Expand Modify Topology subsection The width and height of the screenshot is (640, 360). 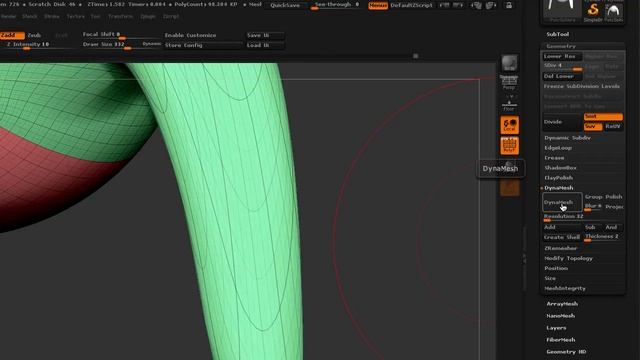[x=568, y=258]
